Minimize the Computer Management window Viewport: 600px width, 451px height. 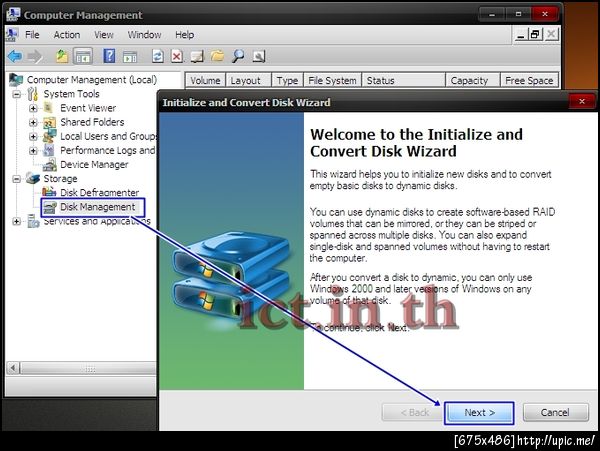[492, 14]
